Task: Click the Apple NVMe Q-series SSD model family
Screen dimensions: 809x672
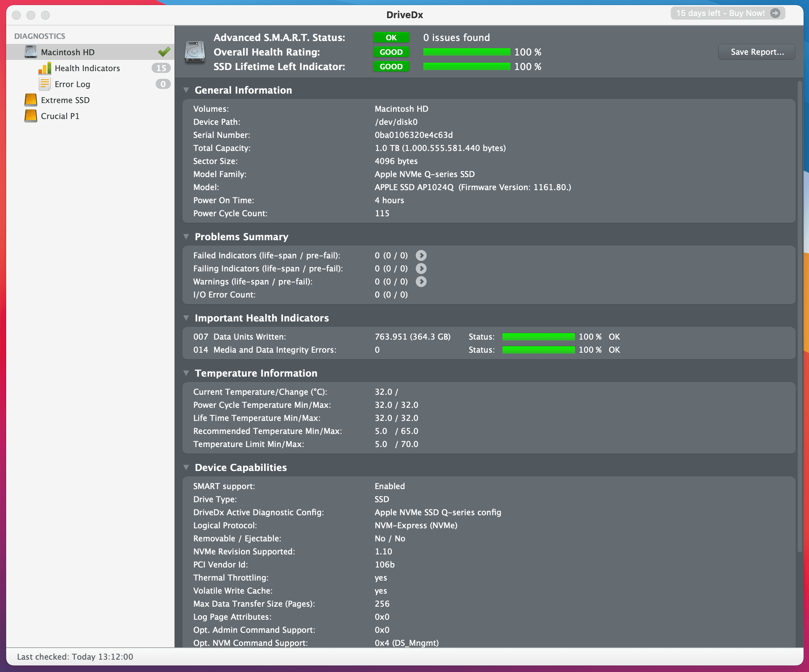Action: [x=424, y=174]
